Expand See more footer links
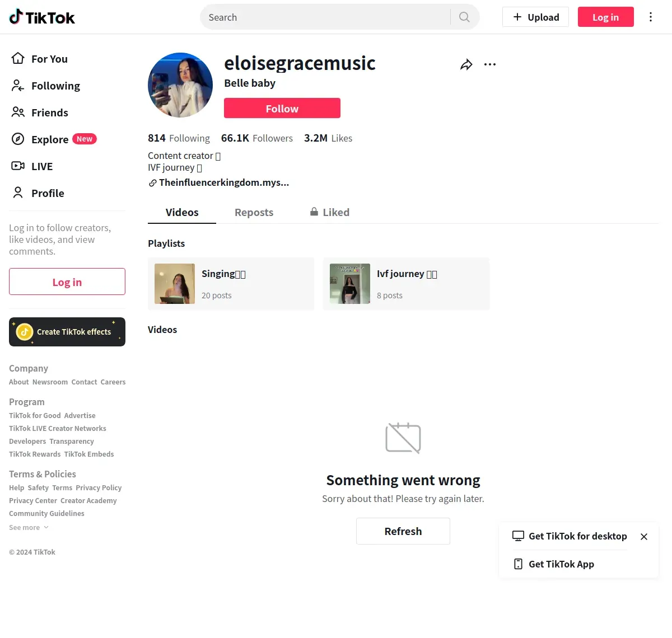The height and width of the screenshot is (638, 672). click(29, 528)
